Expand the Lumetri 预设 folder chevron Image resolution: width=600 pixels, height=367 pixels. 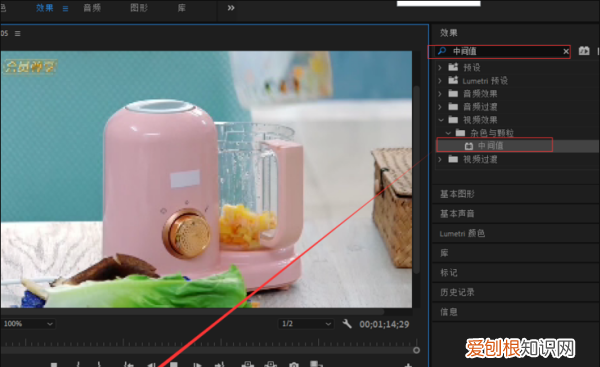[440, 81]
